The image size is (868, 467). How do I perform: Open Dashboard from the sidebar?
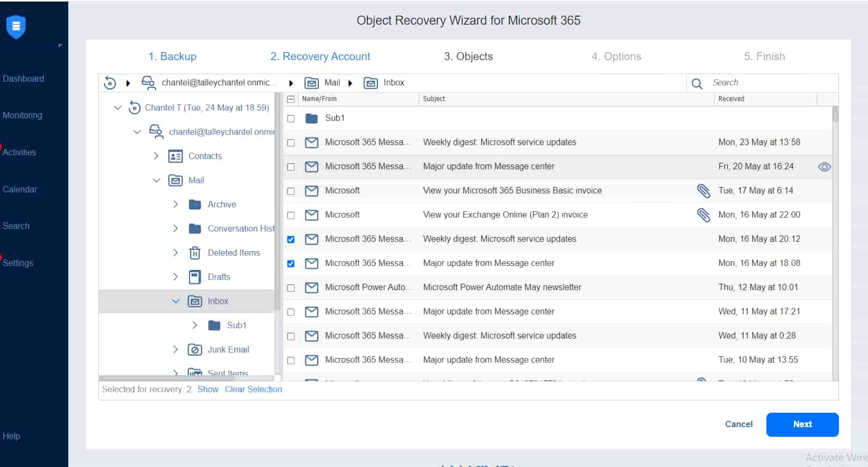pyautogui.click(x=24, y=79)
